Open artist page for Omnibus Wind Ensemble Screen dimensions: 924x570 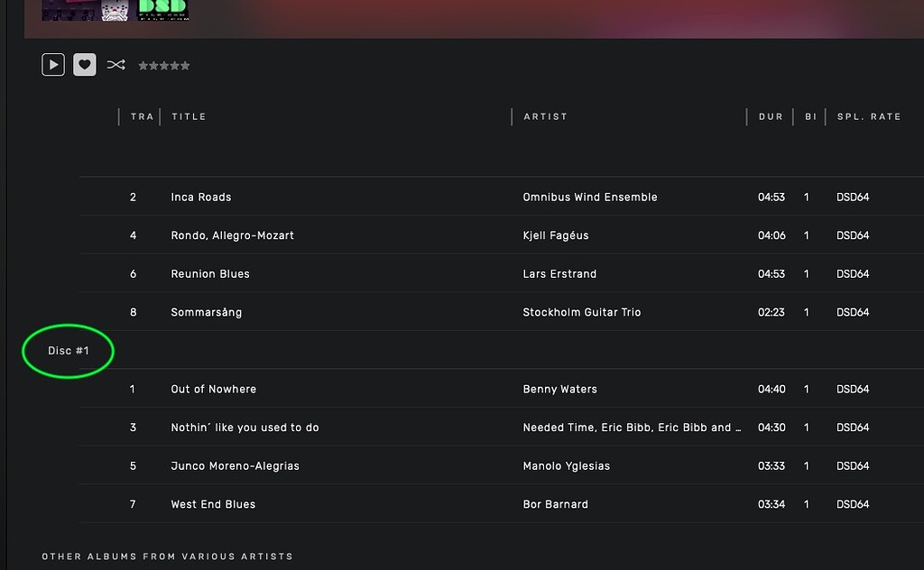click(590, 197)
